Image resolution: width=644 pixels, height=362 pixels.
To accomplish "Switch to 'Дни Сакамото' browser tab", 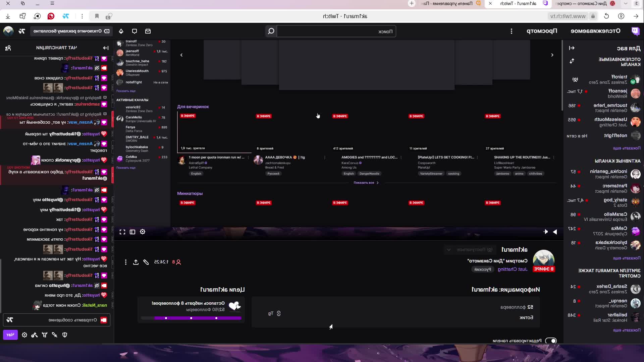I will tap(586, 3).
